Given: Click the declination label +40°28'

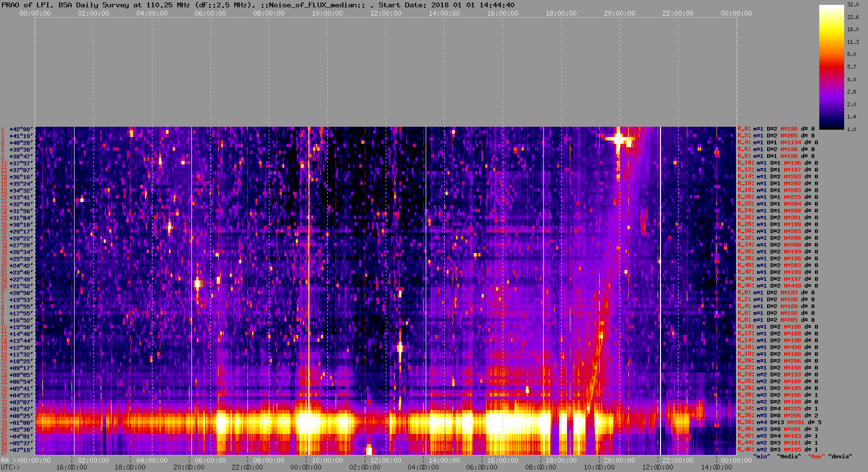Looking at the screenshot, I should [21, 143].
